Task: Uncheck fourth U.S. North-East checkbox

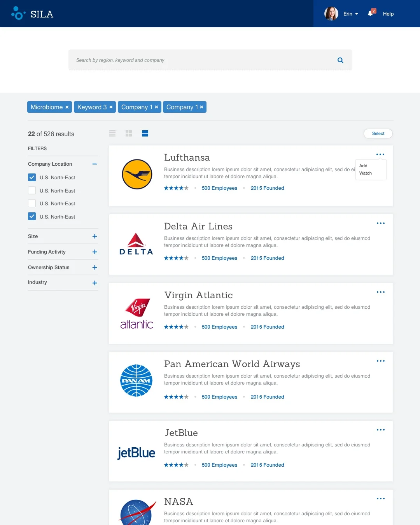Action: (x=32, y=217)
